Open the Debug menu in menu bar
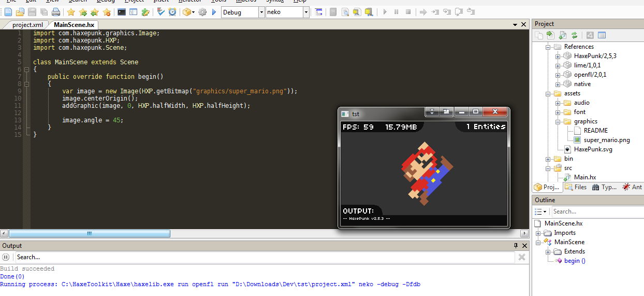This screenshot has height=296, width=644. (x=106, y=2)
